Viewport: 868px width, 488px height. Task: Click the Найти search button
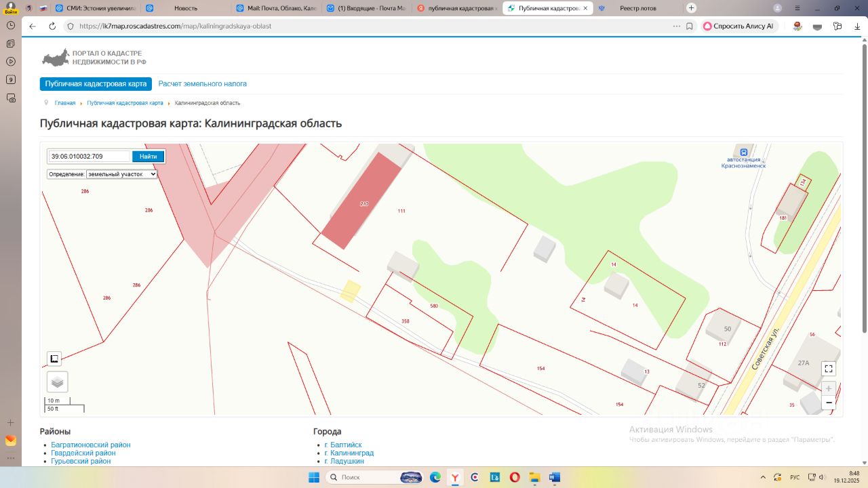[x=148, y=157]
